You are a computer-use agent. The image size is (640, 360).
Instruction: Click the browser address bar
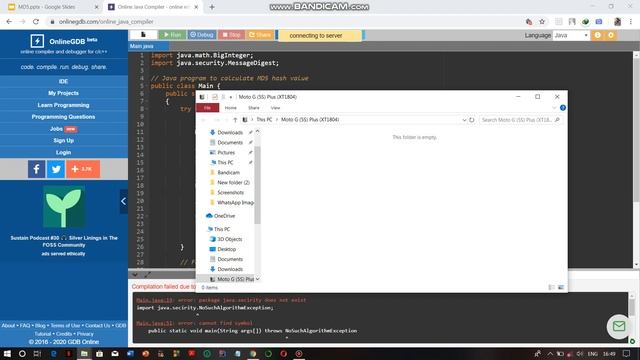click(x=286, y=22)
